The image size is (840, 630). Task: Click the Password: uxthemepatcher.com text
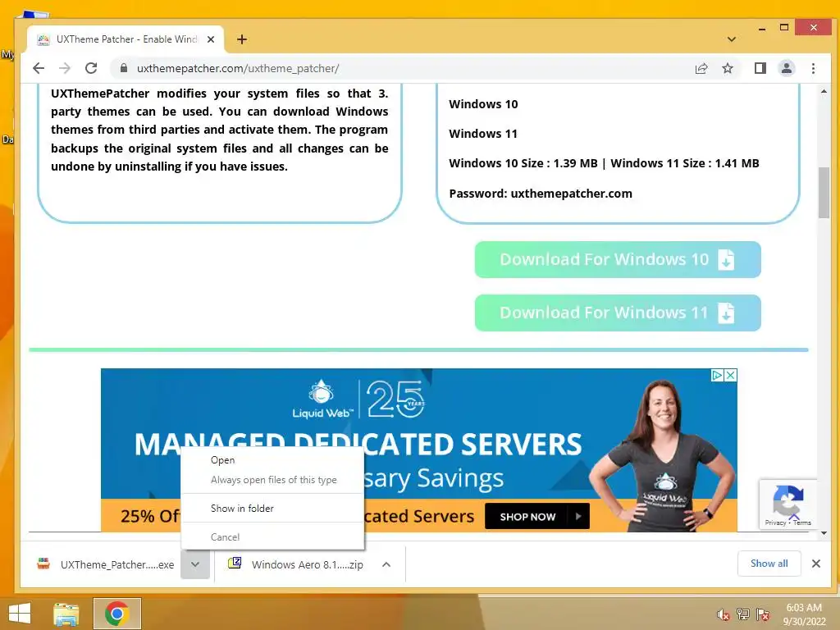tap(541, 194)
